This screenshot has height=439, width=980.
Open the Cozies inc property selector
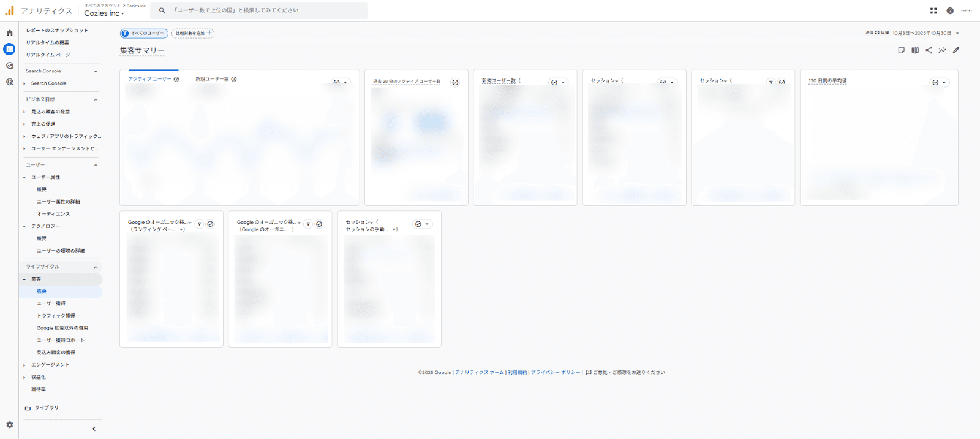click(104, 13)
